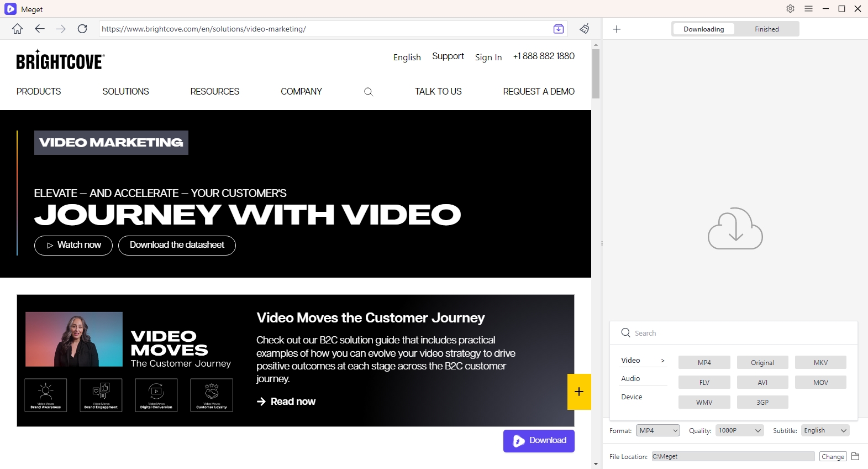Click the download icon inside the address bar
This screenshot has width=868, height=469.
point(559,29)
